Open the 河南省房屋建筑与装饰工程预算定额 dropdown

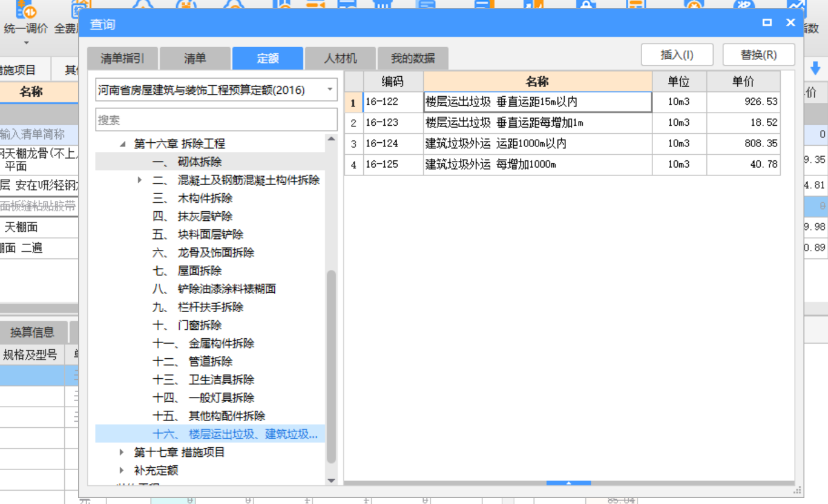point(330,90)
